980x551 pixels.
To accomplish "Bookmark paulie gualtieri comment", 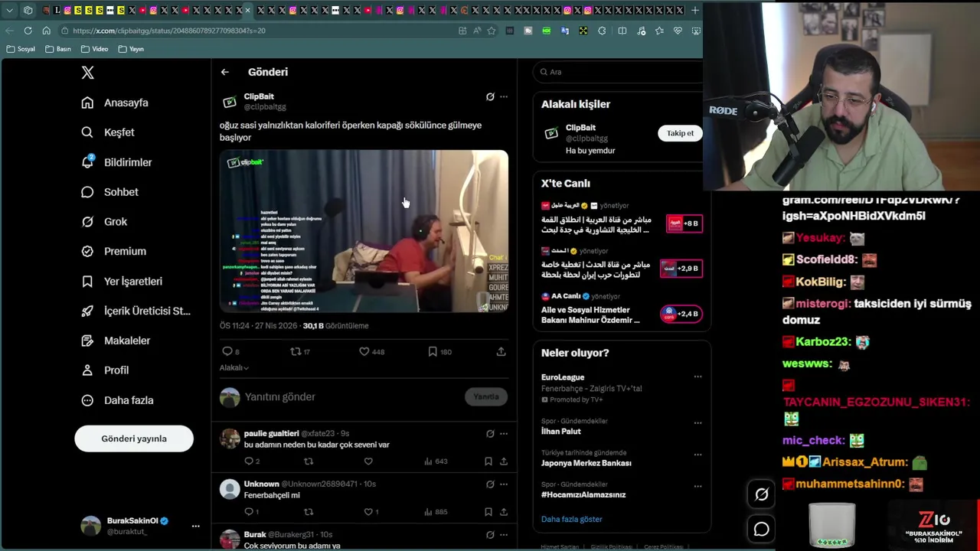I will (488, 461).
